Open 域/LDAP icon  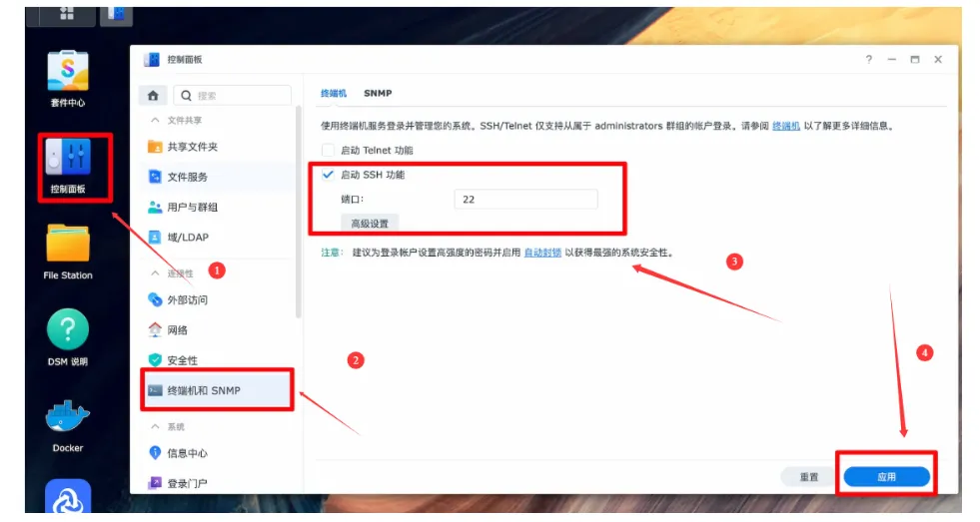pyautogui.click(x=155, y=238)
